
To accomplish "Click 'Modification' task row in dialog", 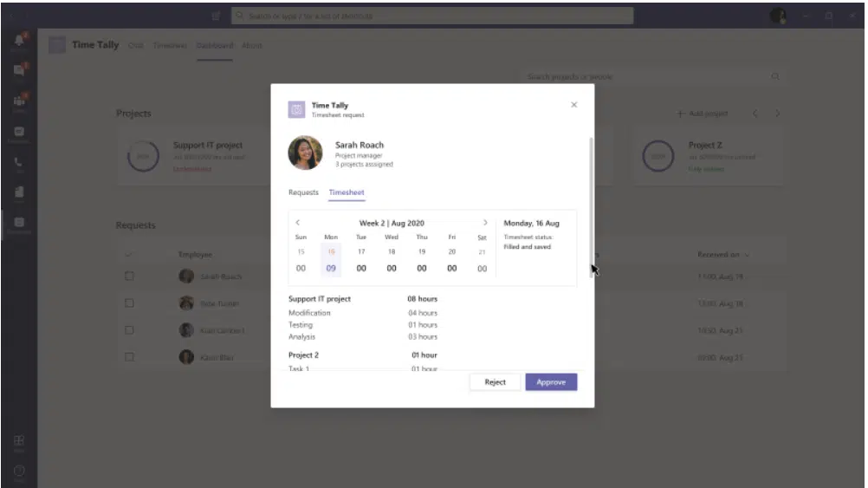I will pos(363,313).
